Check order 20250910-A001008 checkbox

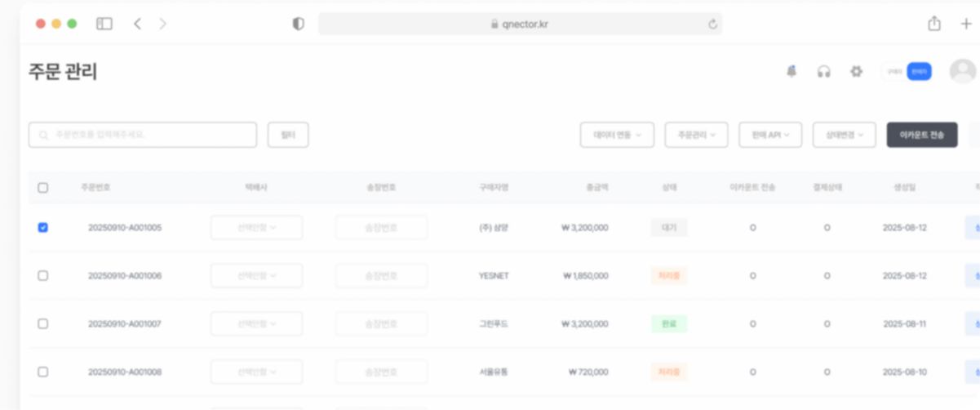(x=43, y=372)
